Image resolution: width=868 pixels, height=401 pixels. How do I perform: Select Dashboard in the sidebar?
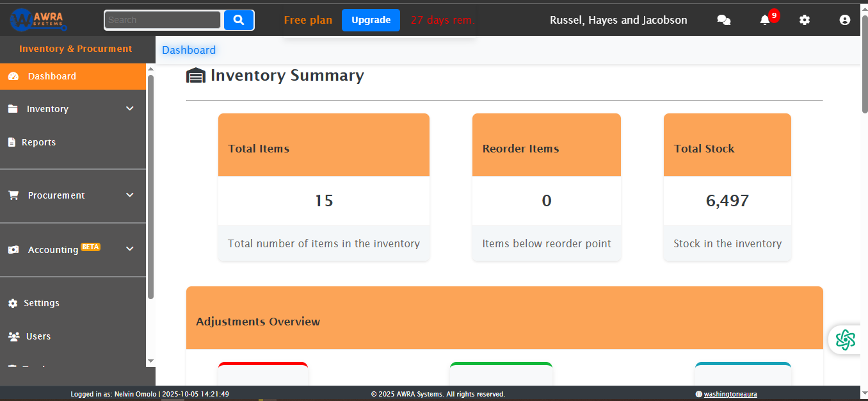[52, 76]
